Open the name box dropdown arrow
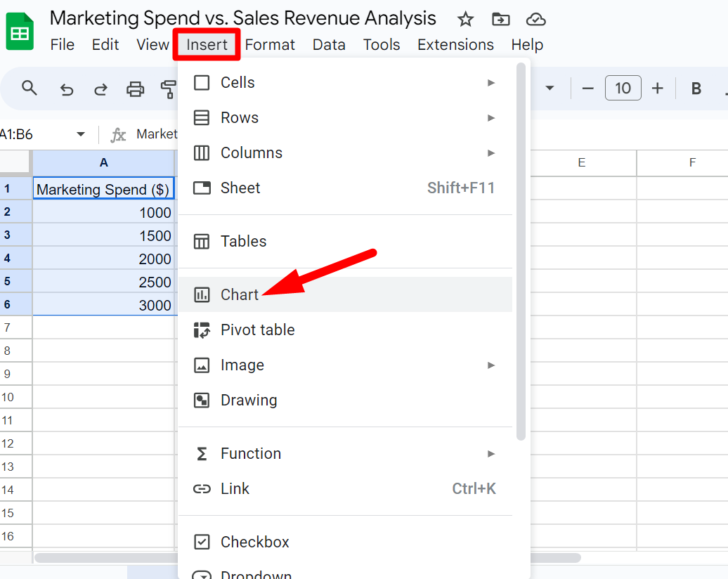 click(81, 134)
